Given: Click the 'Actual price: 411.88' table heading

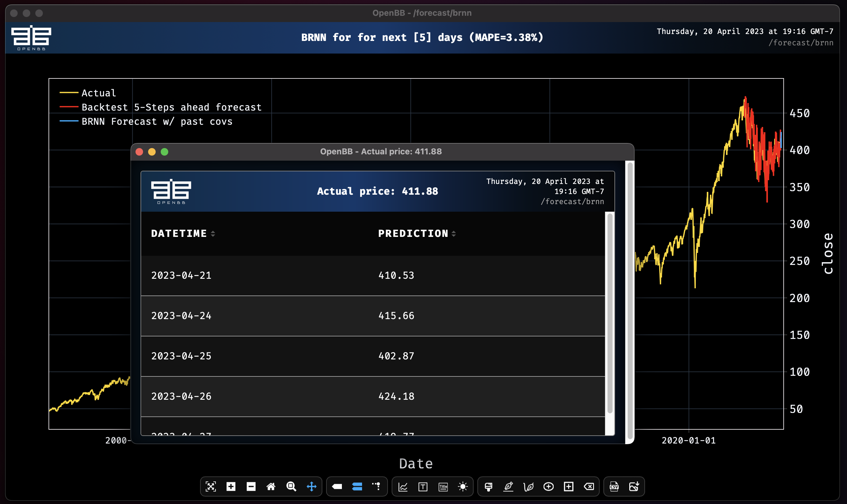Looking at the screenshot, I should [377, 191].
